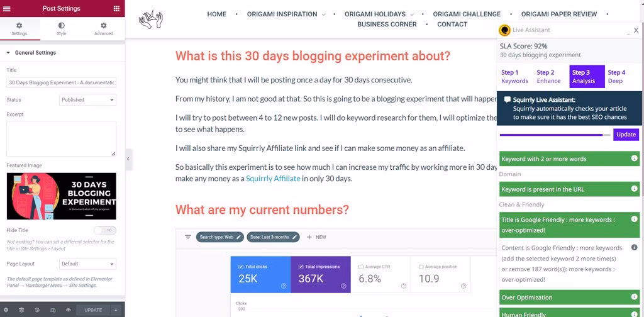Open the Page Layout dropdown
Viewport: 644px width, 317px height.
coord(88,264)
